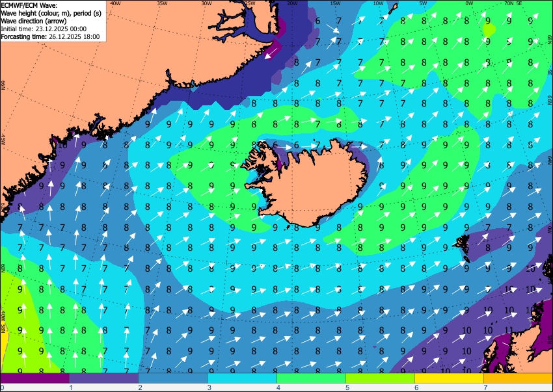Click the green 4–5 m legend swatch
This screenshot has width=553, height=392.
[311, 378]
